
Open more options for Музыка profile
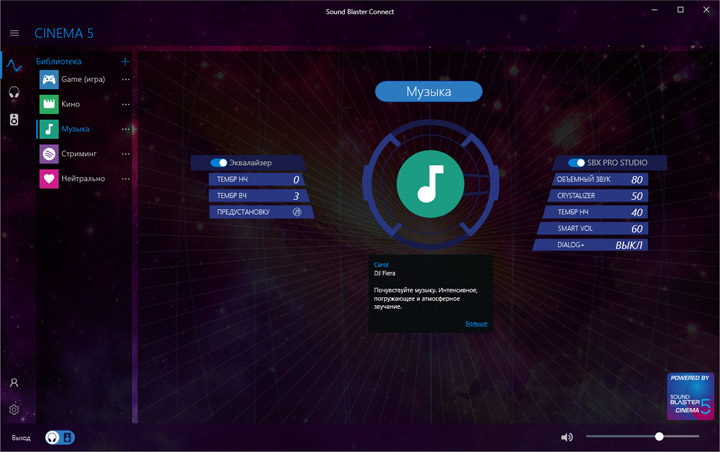pos(126,129)
